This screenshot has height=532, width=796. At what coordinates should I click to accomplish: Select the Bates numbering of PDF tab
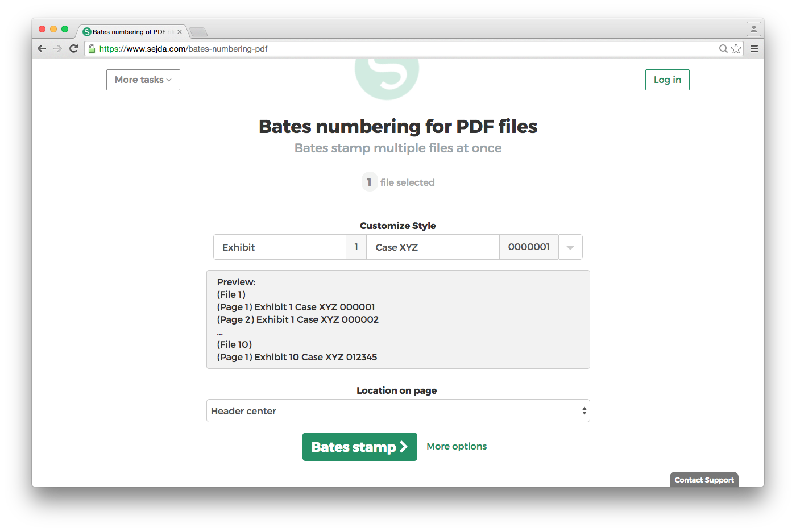click(129, 32)
